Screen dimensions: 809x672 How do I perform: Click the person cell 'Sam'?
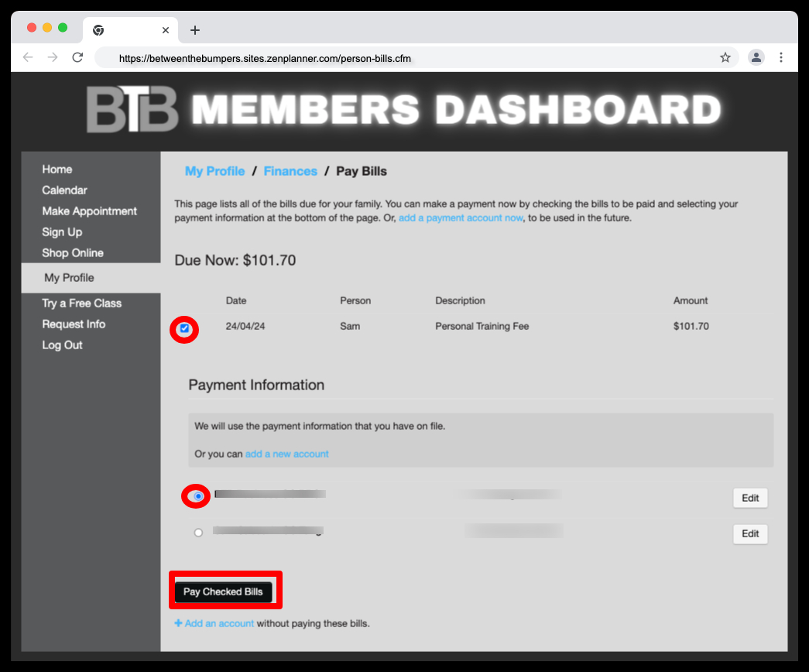350,326
